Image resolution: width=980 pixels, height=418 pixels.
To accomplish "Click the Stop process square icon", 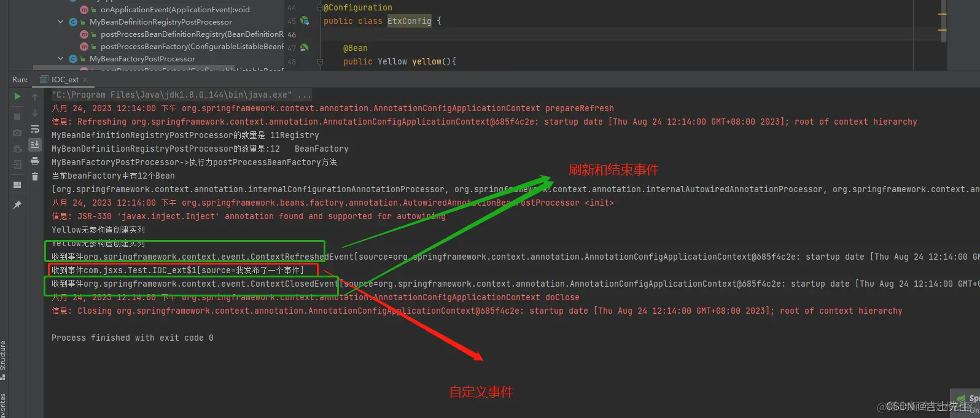I will click(x=17, y=116).
